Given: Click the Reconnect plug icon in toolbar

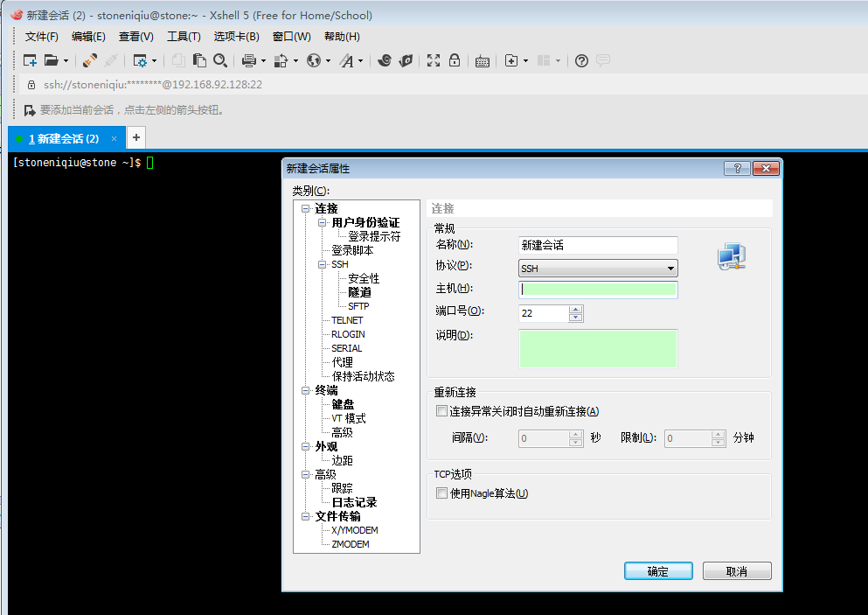Looking at the screenshot, I should tap(90, 60).
